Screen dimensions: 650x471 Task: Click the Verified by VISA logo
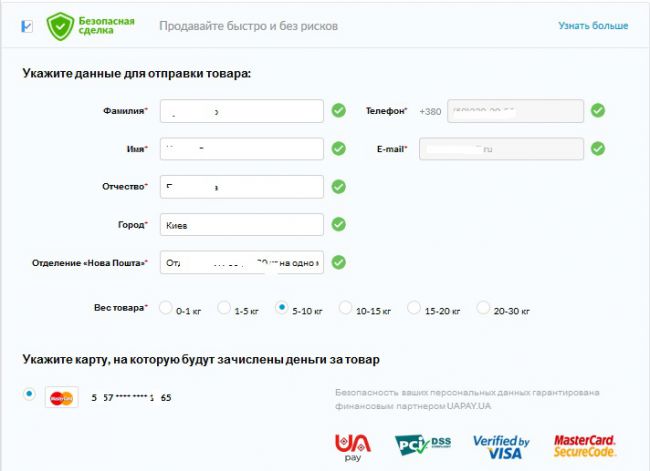(500, 446)
